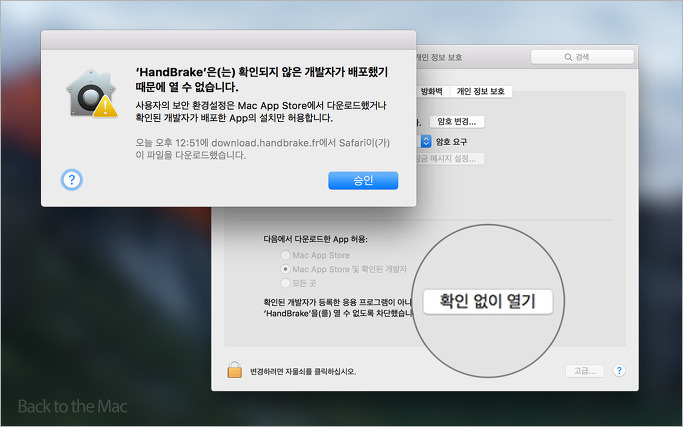683x427 pixels.
Task: Click the alert headline about HandBrake developer
Action: point(261,79)
